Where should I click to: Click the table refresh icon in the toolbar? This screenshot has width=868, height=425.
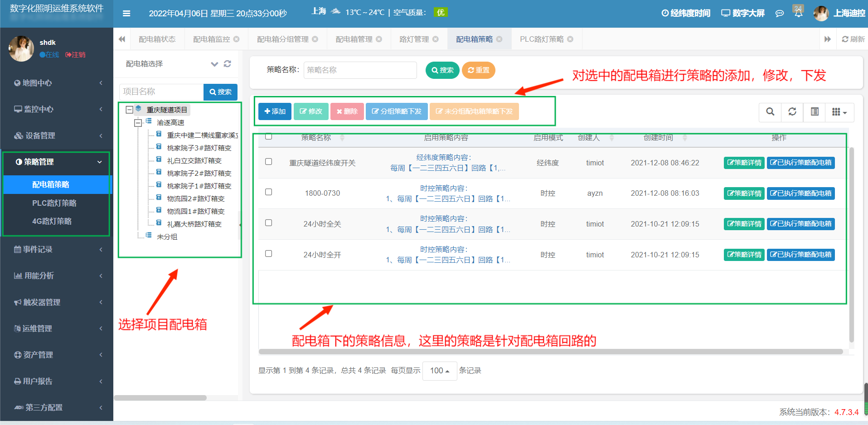pyautogui.click(x=792, y=112)
